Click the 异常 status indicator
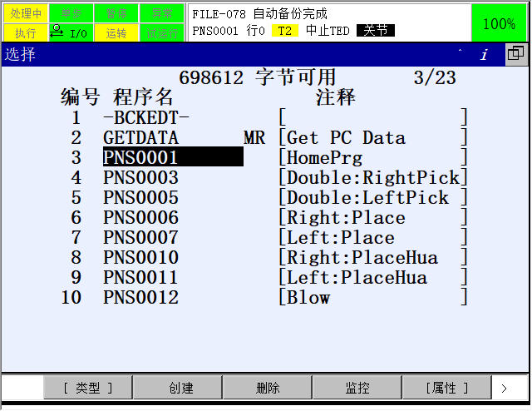The height and width of the screenshot is (411, 532). (x=162, y=13)
